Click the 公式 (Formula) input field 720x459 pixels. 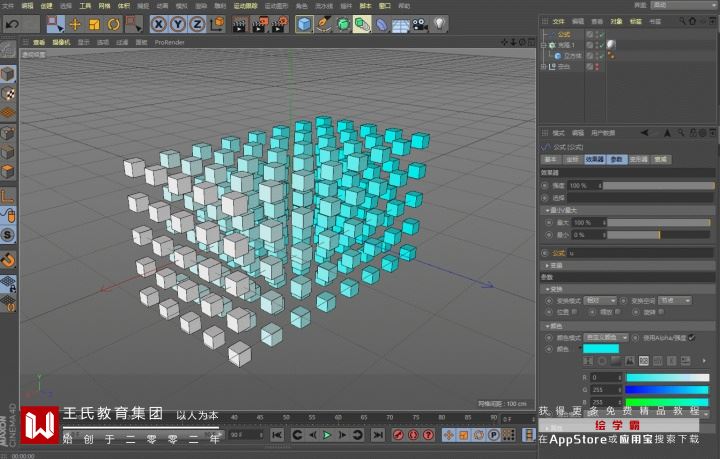640,253
